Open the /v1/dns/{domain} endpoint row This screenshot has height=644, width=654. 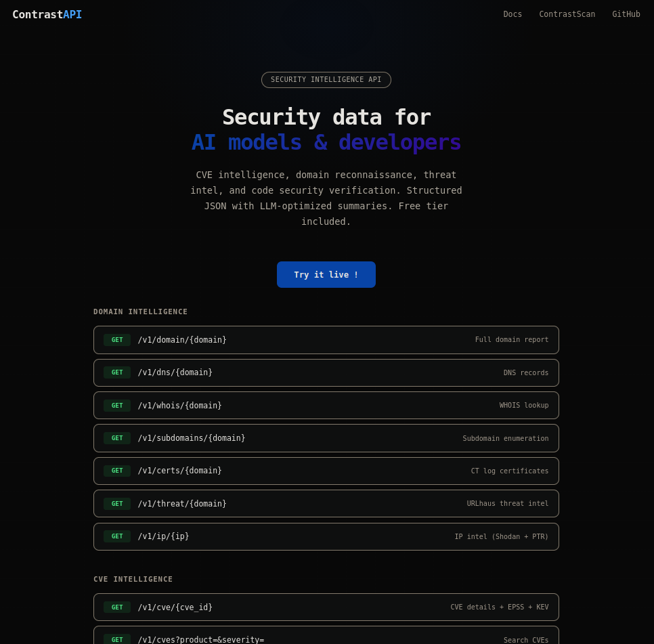coord(326,372)
